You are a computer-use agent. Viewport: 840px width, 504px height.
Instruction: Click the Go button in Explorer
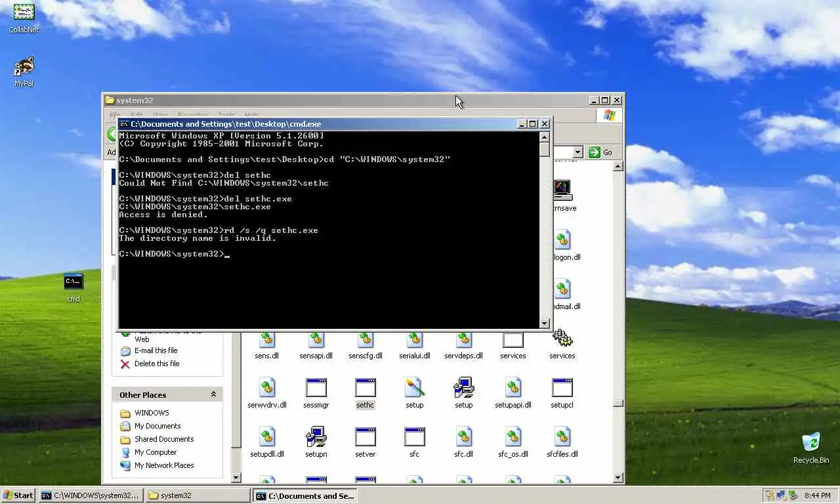pos(600,152)
